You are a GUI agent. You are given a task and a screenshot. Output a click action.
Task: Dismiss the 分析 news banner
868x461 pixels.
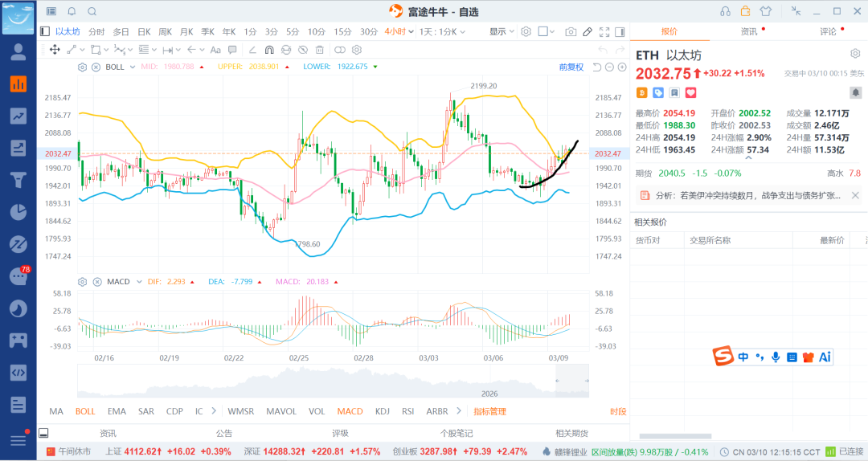(855, 195)
